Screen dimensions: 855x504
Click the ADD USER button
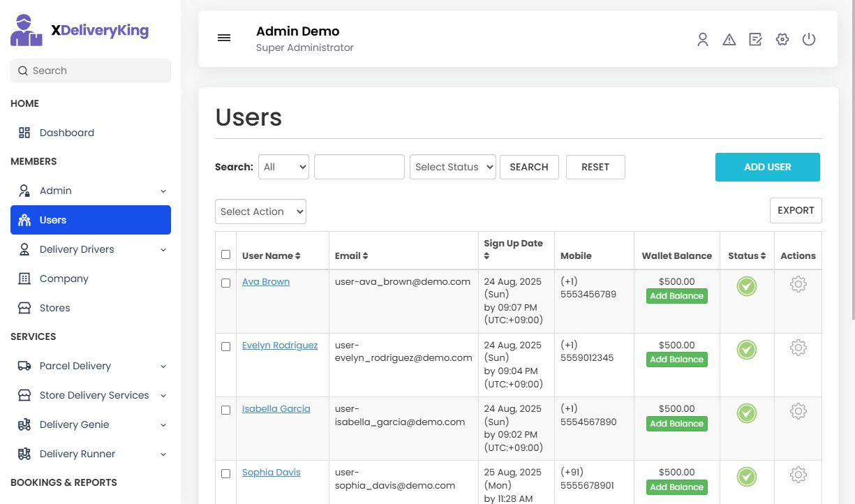pos(767,167)
